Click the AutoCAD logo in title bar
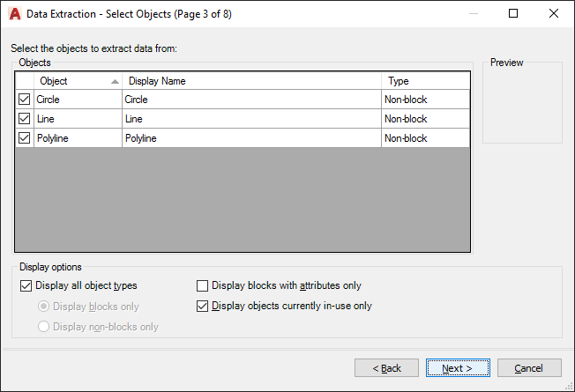The image size is (575, 392). [x=14, y=14]
